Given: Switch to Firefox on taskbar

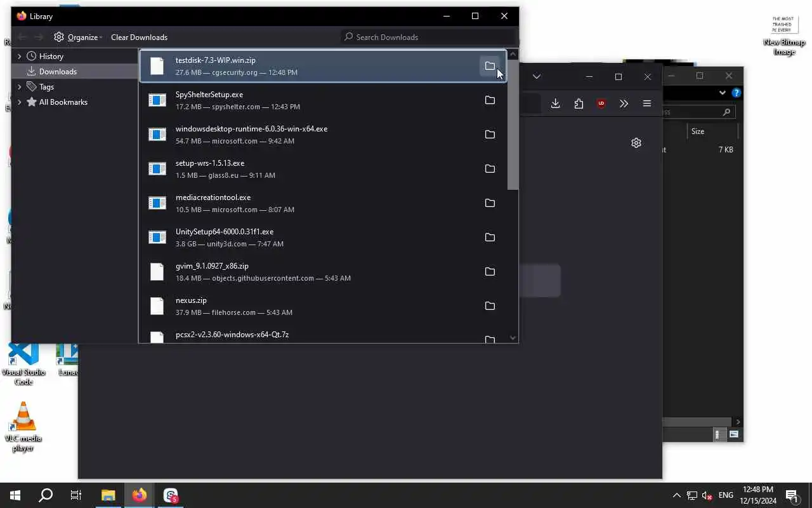Looking at the screenshot, I should (x=140, y=495).
